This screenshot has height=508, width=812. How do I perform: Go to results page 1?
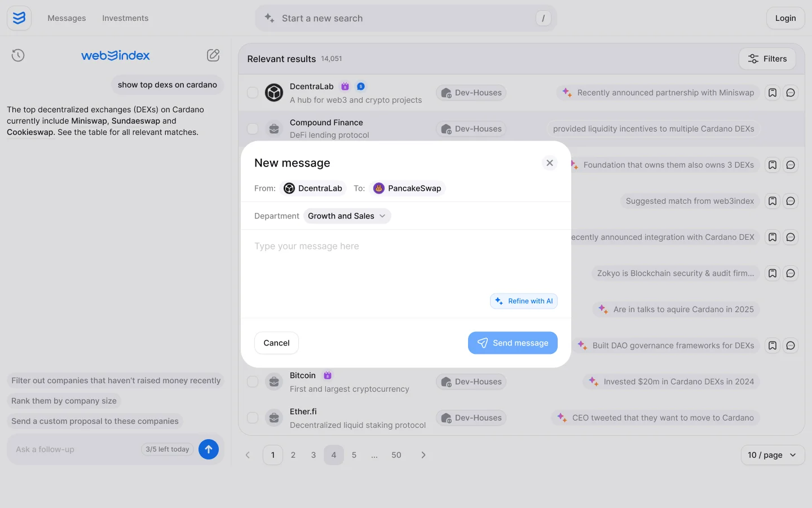273,455
